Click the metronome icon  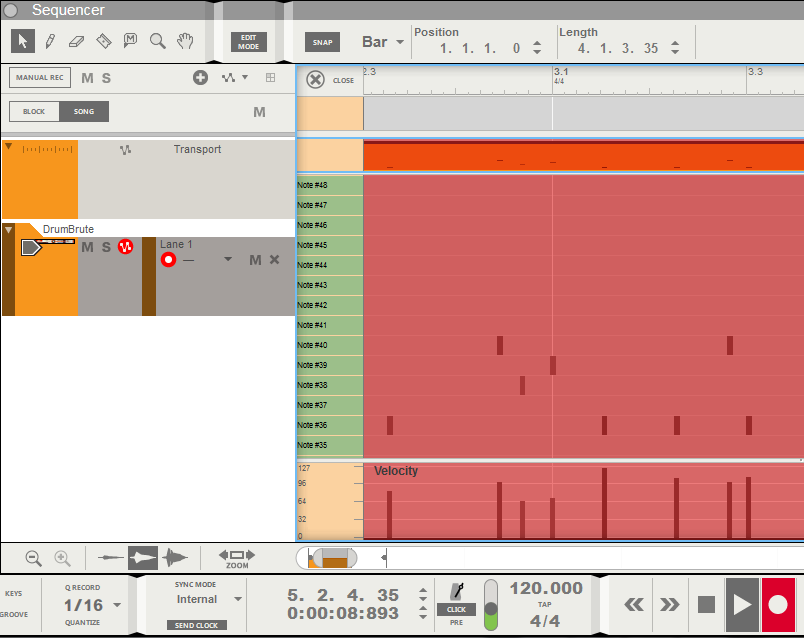coord(456,591)
